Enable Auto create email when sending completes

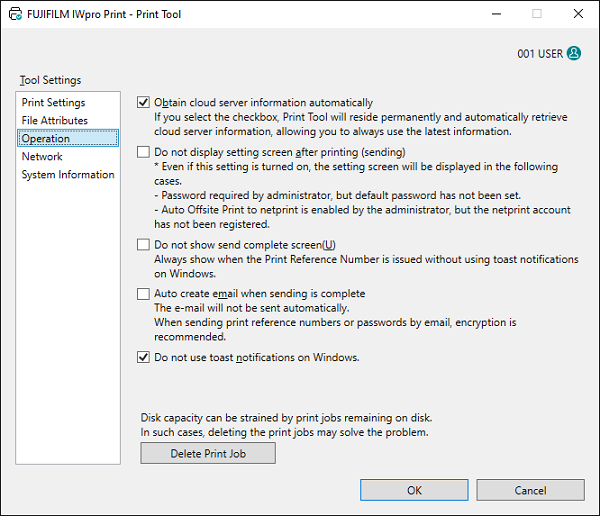point(142,294)
